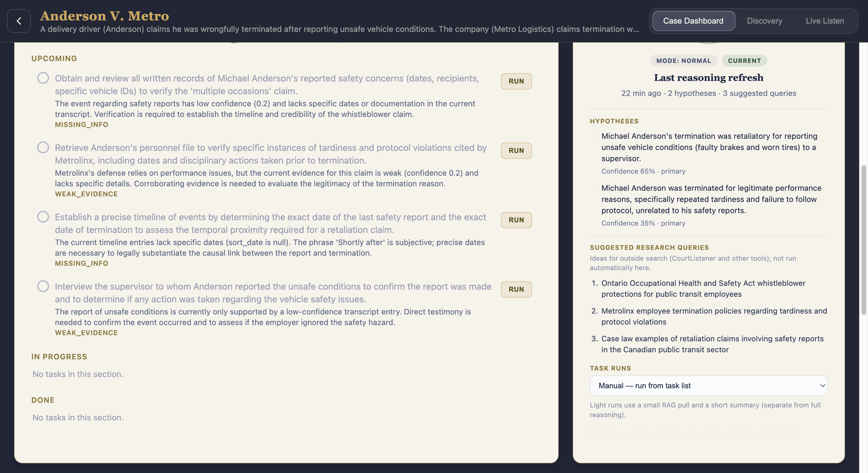The width and height of the screenshot is (868, 473).
Task: Mark the personnel file retrieval task complete
Action: pyautogui.click(x=43, y=148)
